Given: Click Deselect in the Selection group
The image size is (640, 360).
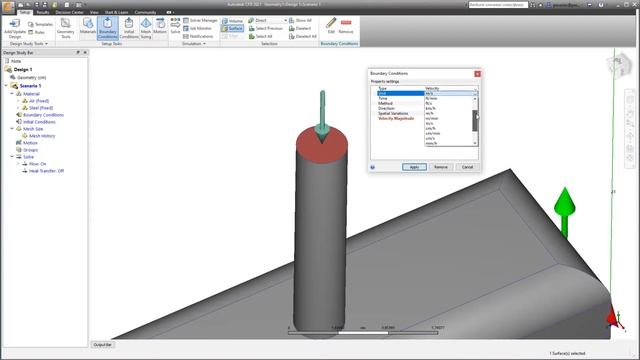Looking at the screenshot, I should point(300,28).
